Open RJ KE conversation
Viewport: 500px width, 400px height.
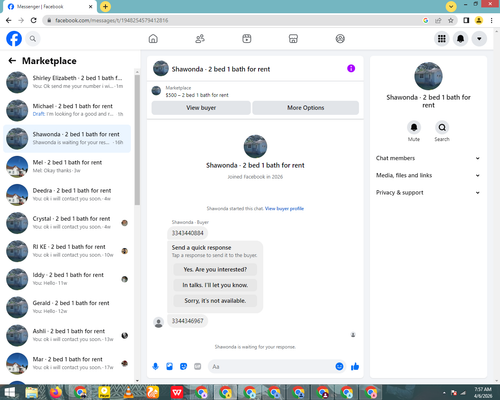click(67, 251)
